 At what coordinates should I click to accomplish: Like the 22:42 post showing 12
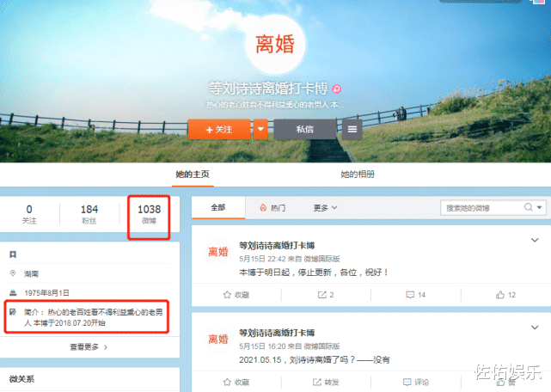505,295
